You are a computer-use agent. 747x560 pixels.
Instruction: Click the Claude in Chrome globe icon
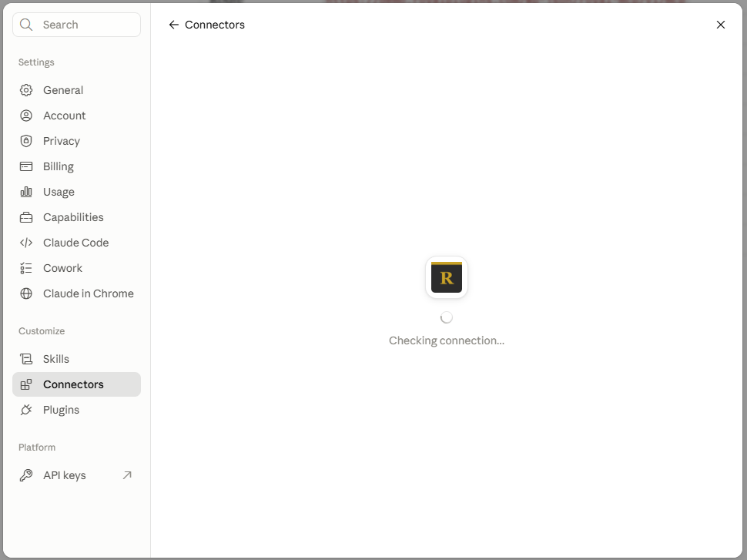(26, 293)
